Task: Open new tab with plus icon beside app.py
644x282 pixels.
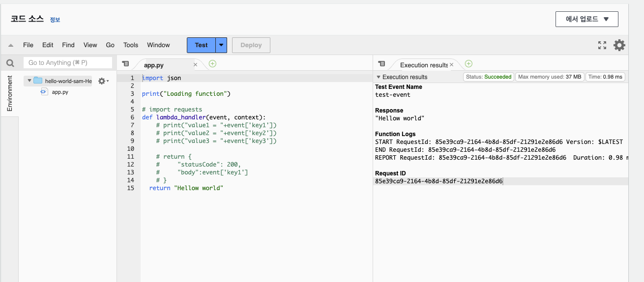Action: point(212,64)
